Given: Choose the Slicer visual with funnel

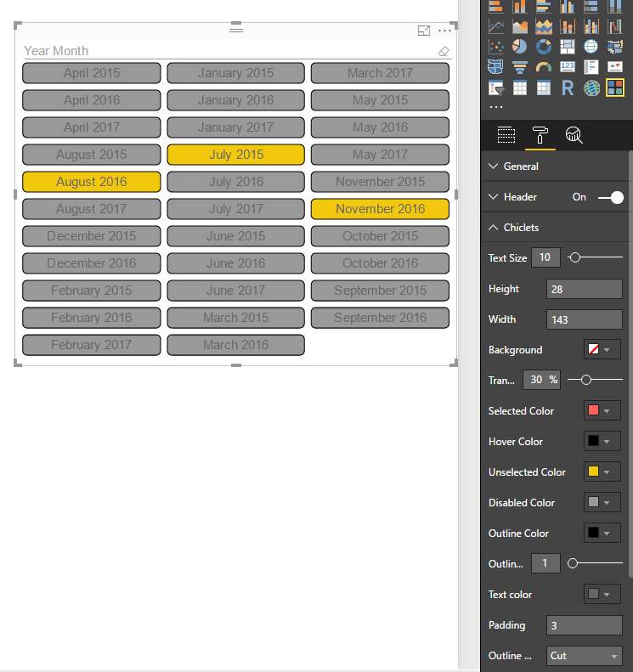Looking at the screenshot, I should point(496,88).
